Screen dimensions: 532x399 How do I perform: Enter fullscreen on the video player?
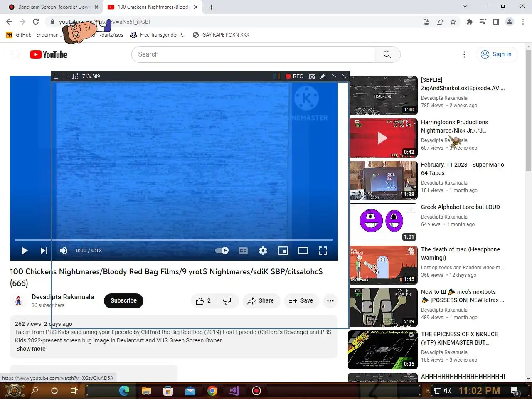tap(323, 251)
